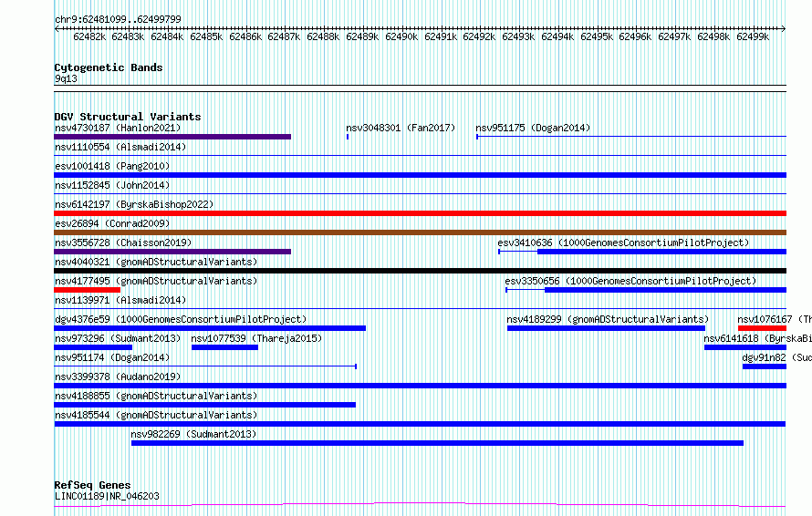Viewport: 812px width, 516px height.
Task: Click the 62486k ruler position
Action: [x=245, y=36]
